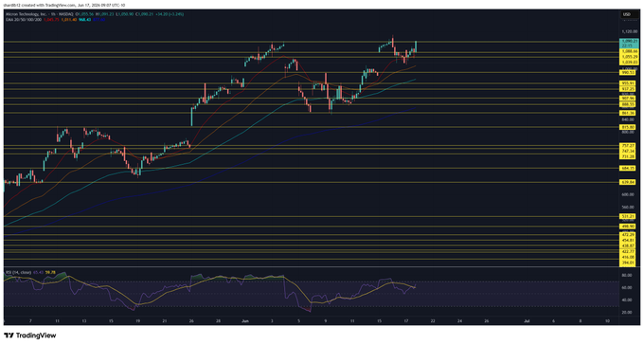The image size is (644, 345).
Task: Select the 815.80 horizontal line price label
Action: (x=628, y=127)
